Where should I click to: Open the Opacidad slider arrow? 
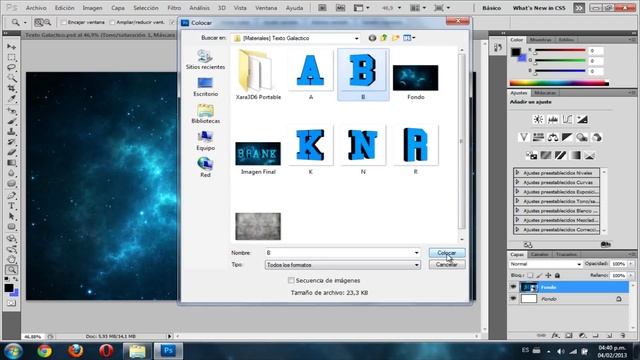(631, 264)
